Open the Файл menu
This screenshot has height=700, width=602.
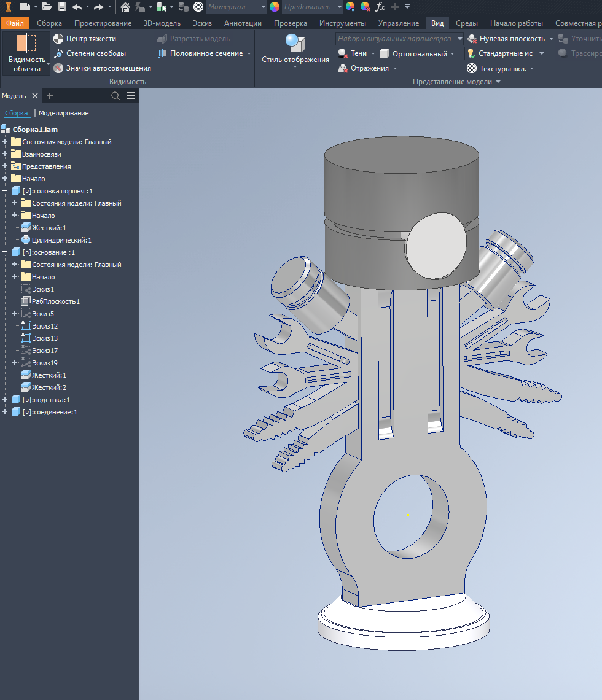[x=15, y=23]
